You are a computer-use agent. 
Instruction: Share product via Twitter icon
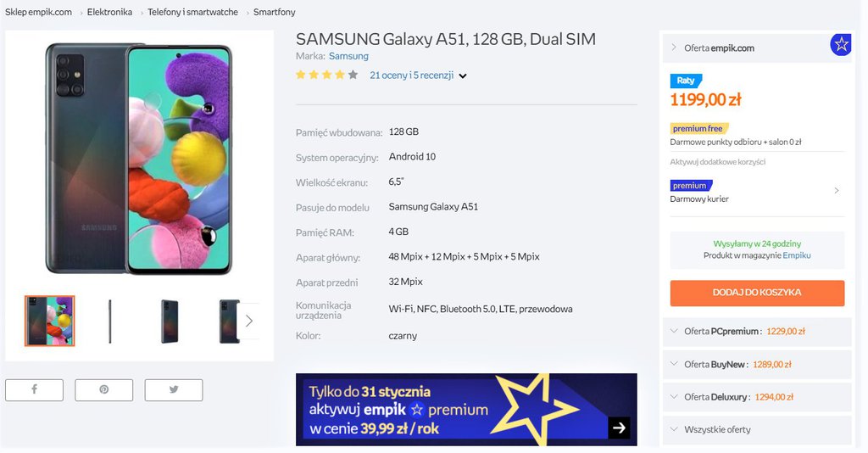(x=174, y=390)
